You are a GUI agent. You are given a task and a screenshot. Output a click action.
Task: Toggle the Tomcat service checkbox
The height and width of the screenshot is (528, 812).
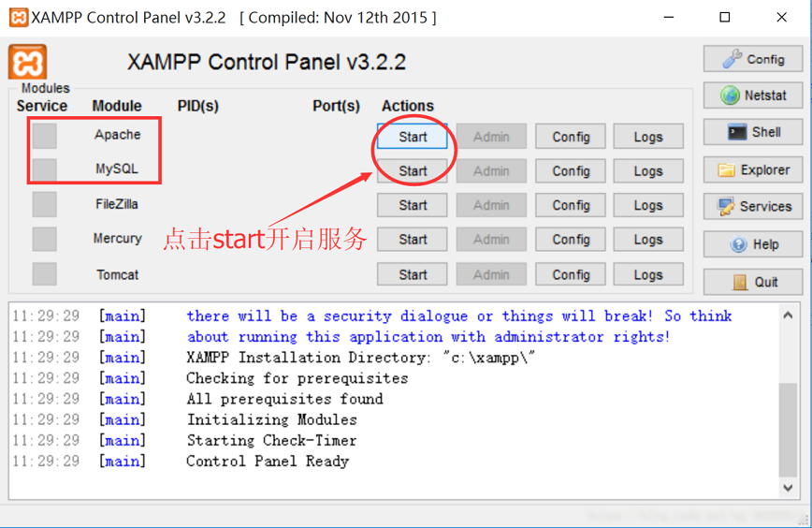coord(44,274)
